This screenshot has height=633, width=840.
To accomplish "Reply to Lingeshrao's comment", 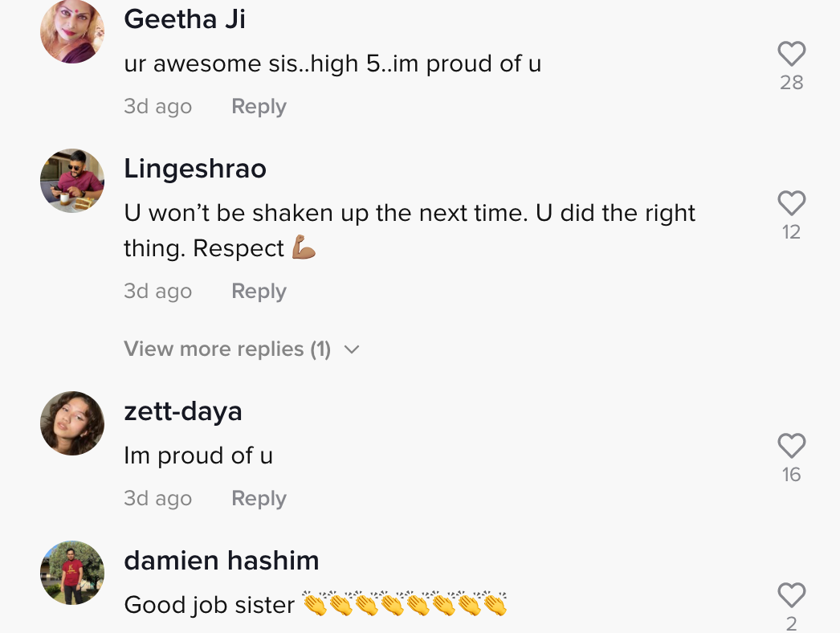I will pos(259,291).
